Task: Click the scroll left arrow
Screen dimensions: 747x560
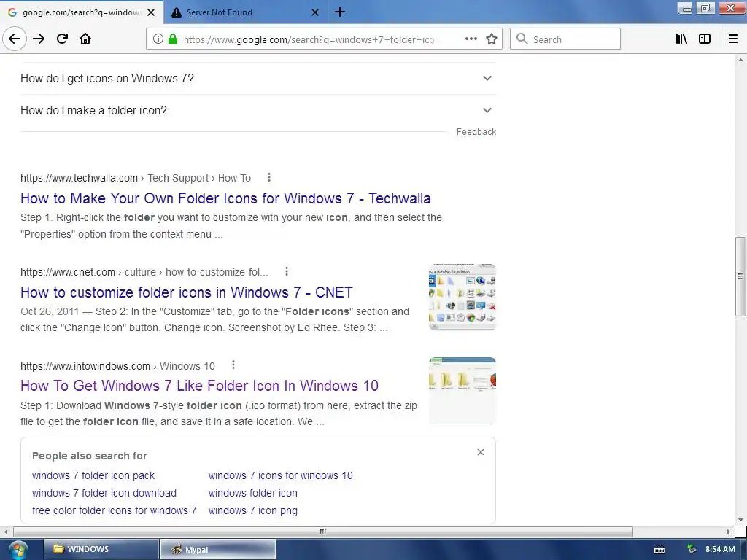Action: pos(6,532)
